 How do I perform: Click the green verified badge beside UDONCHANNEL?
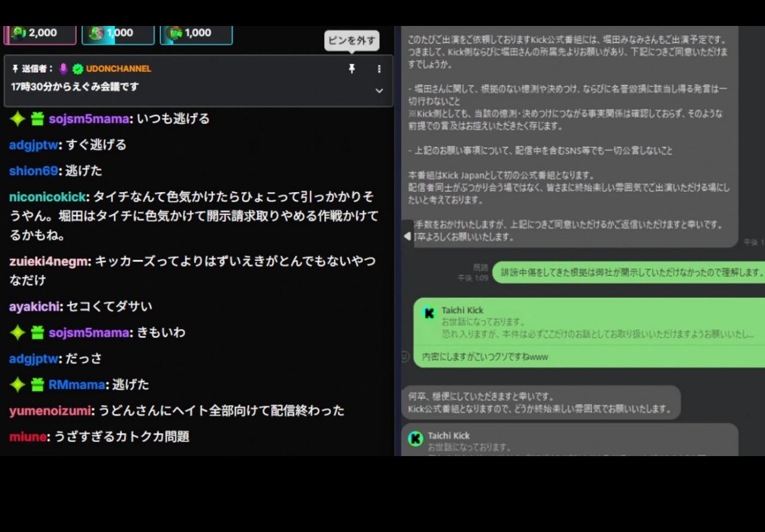78,69
